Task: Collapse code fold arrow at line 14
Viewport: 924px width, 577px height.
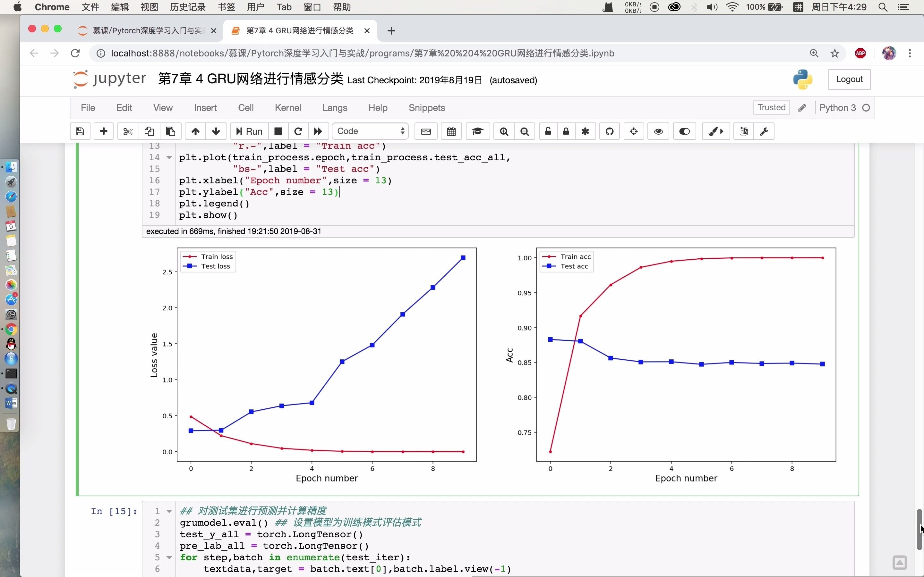Action: coord(169,158)
